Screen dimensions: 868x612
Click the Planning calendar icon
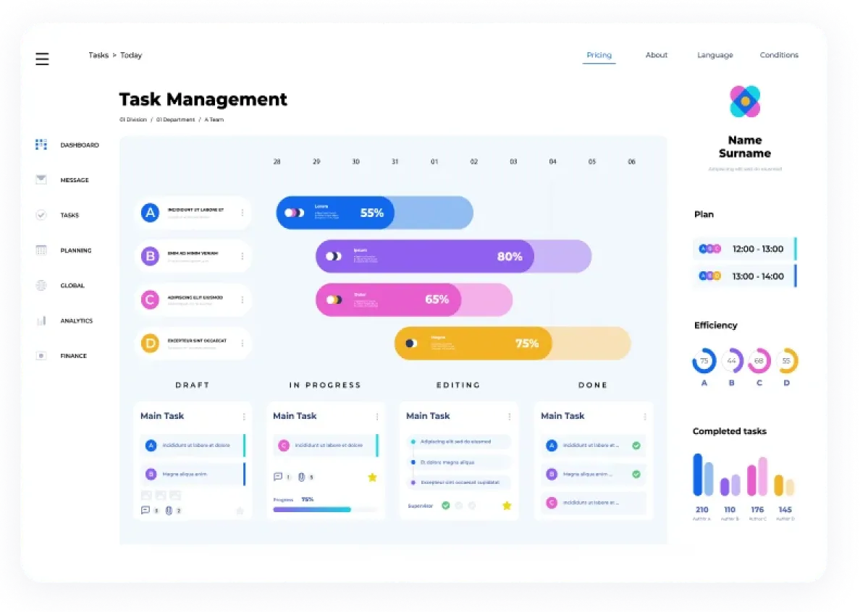tap(41, 250)
